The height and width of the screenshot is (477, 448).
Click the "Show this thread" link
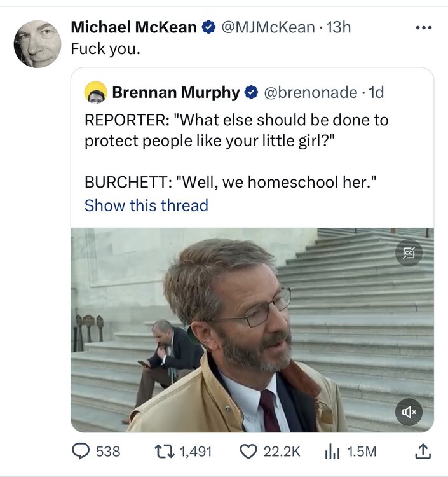146,205
